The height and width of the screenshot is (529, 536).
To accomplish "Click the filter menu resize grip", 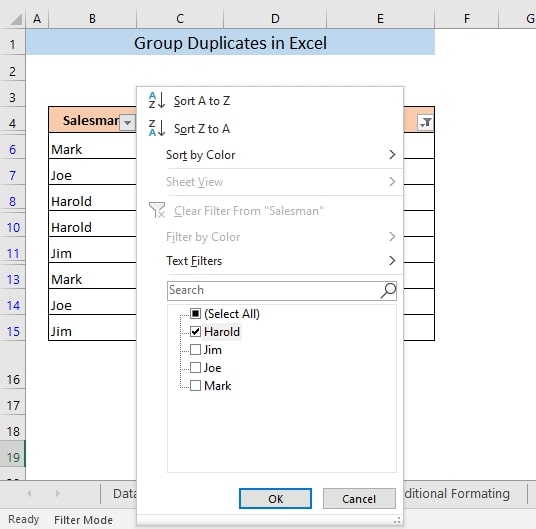I will (397, 521).
